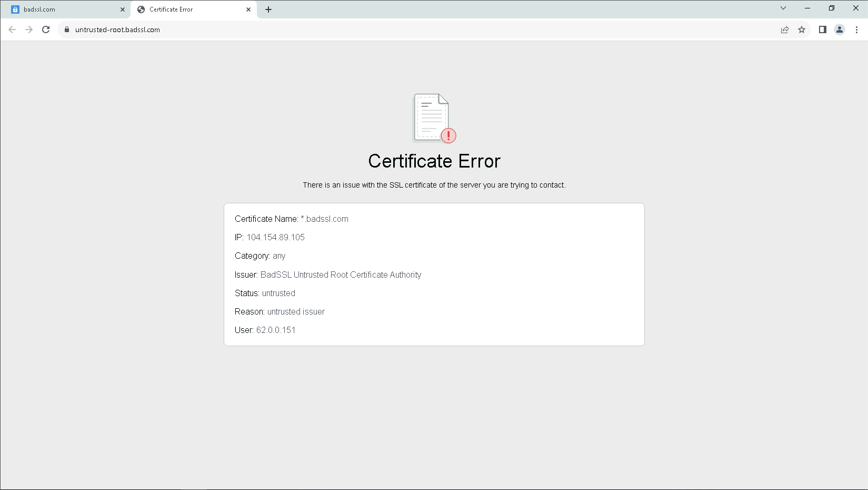Click the Certificate Error heading

(434, 161)
